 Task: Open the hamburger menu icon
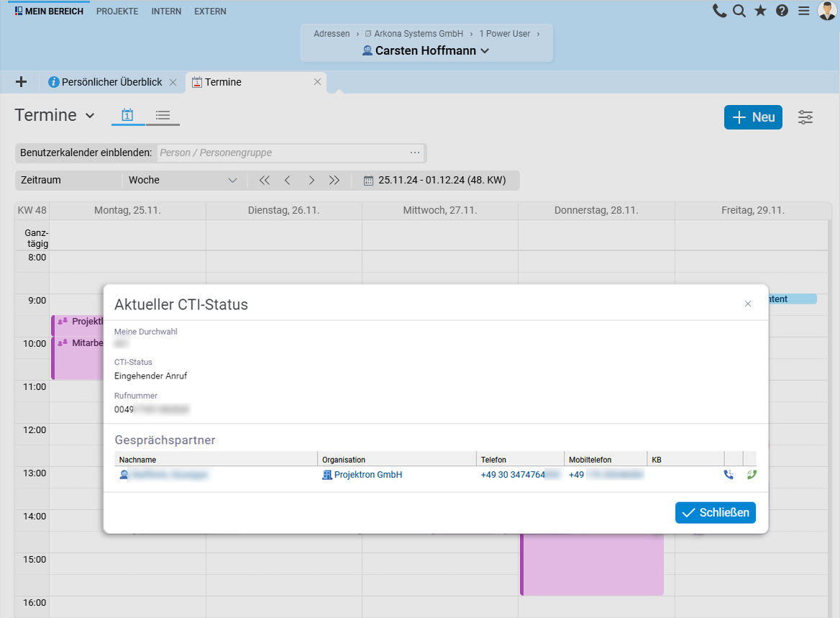tap(803, 11)
